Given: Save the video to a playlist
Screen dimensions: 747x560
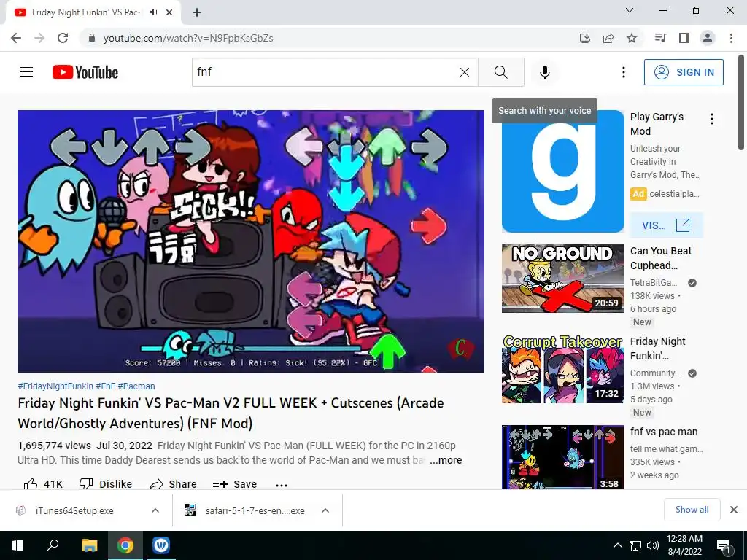Looking at the screenshot, I should (235, 484).
